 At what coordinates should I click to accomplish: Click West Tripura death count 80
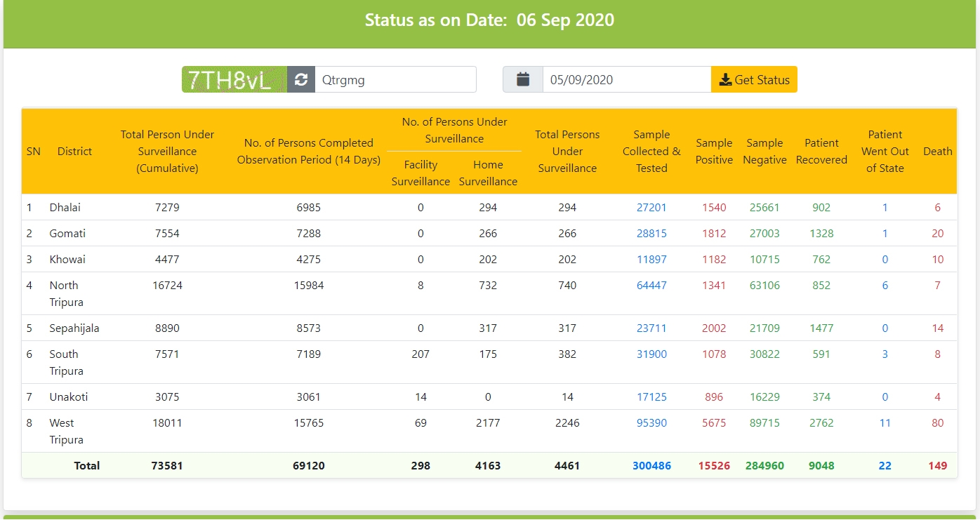click(x=938, y=423)
